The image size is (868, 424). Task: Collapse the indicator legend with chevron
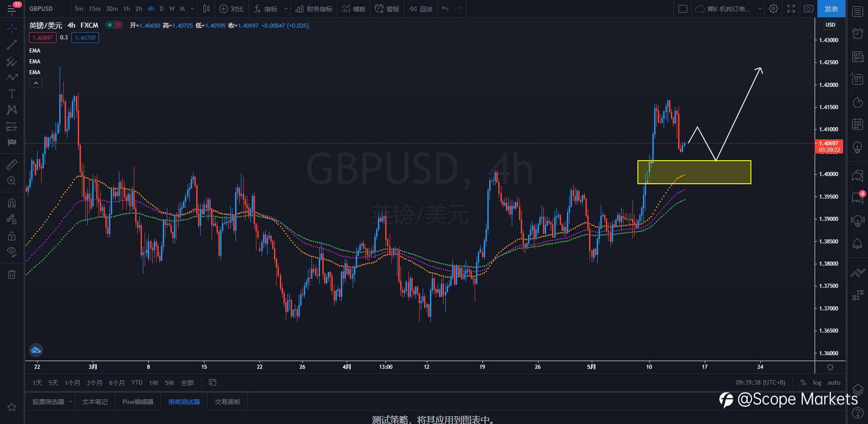pos(36,83)
